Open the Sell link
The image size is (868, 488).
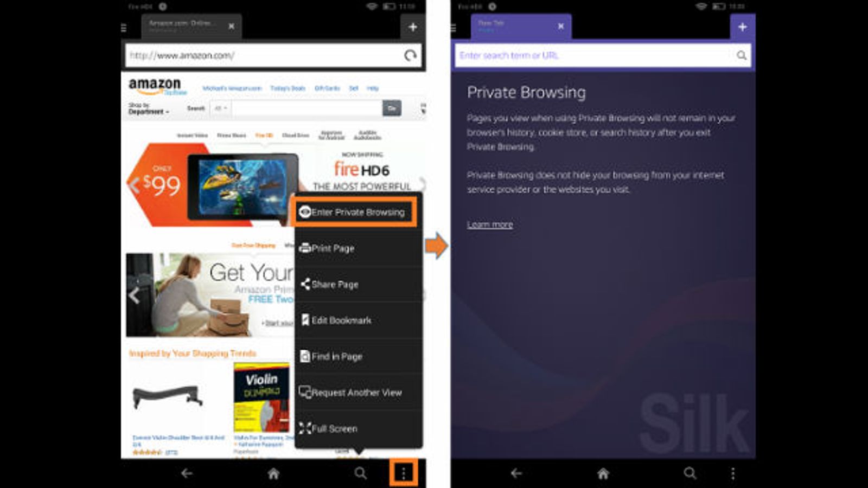[x=354, y=88]
